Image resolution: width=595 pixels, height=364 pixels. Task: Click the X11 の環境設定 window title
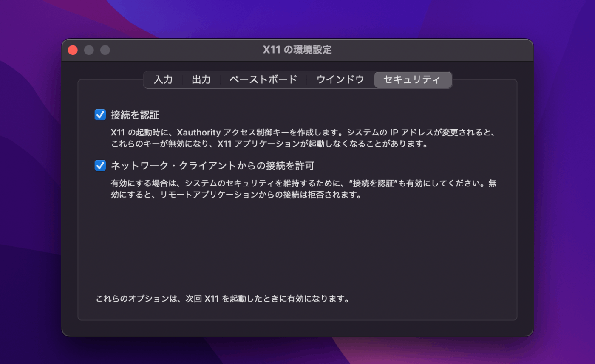pos(297,50)
